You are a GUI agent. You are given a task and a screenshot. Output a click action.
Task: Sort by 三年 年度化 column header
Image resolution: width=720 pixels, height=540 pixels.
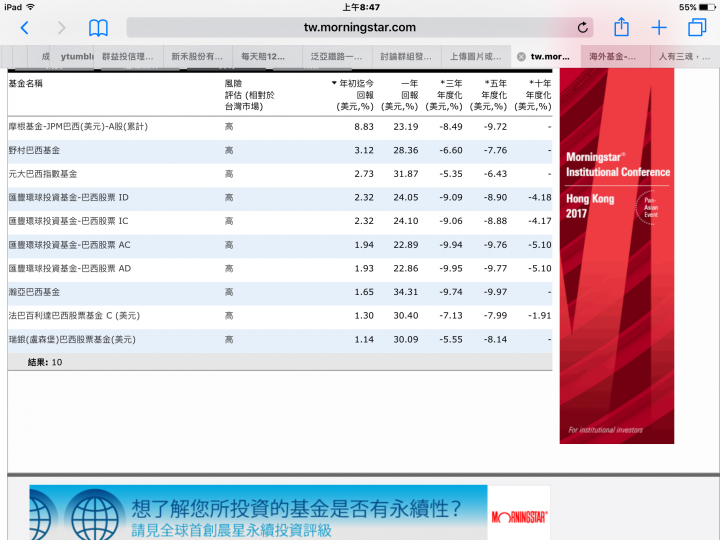point(444,95)
